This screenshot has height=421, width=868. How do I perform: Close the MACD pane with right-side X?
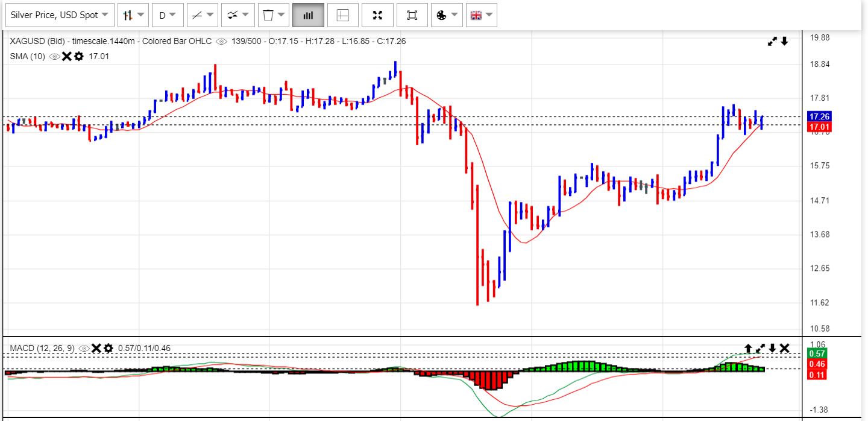pyautogui.click(x=784, y=348)
